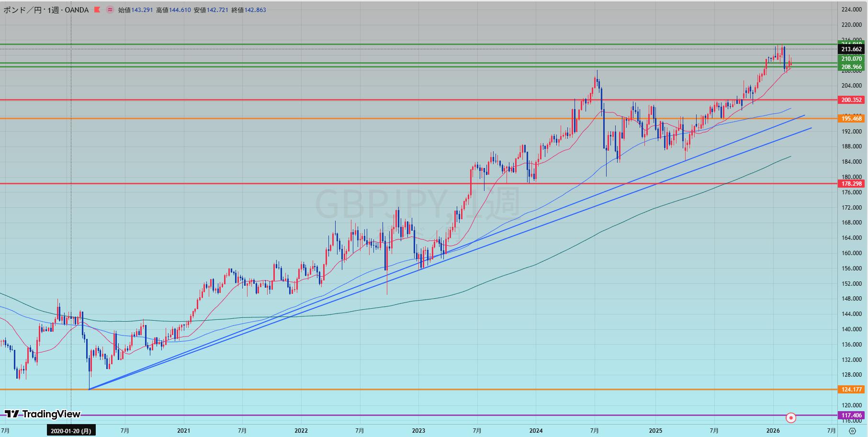Click the GBPJPY watermark in chart center

[417, 204]
